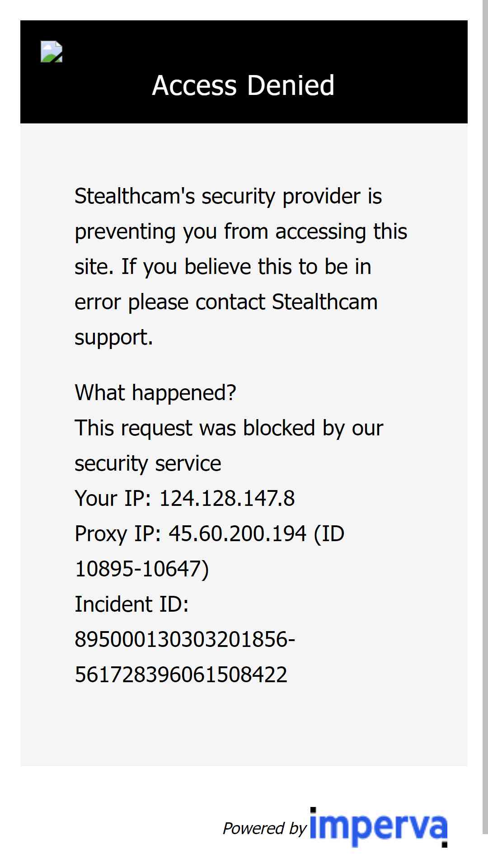The width and height of the screenshot is (488, 868).
Task: Click 'Stealthcam's security provider is' line
Action: tap(229, 196)
